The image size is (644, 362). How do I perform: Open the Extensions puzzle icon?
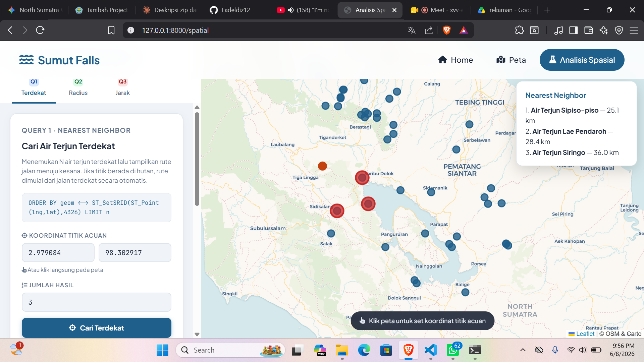[x=519, y=30]
